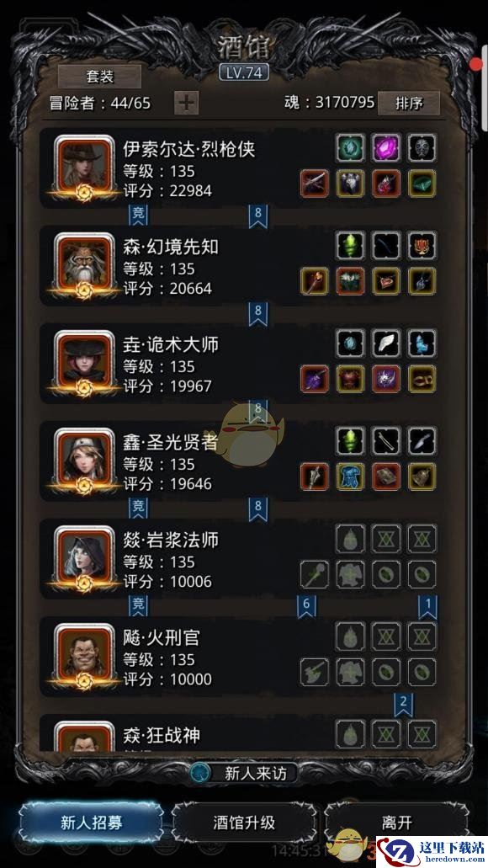Open the 排序 sort options
The image size is (488, 868).
click(409, 103)
